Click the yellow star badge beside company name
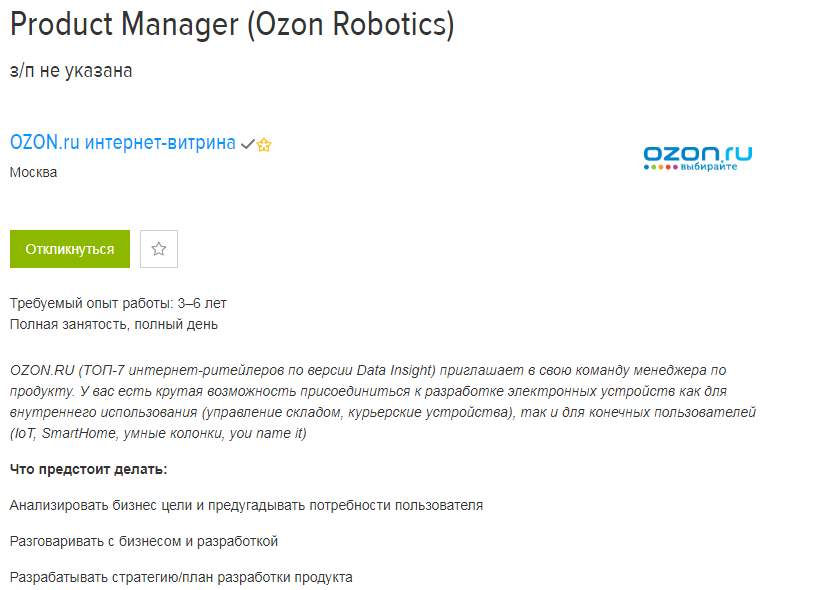This screenshot has width=815, height=590. (264, 144)
